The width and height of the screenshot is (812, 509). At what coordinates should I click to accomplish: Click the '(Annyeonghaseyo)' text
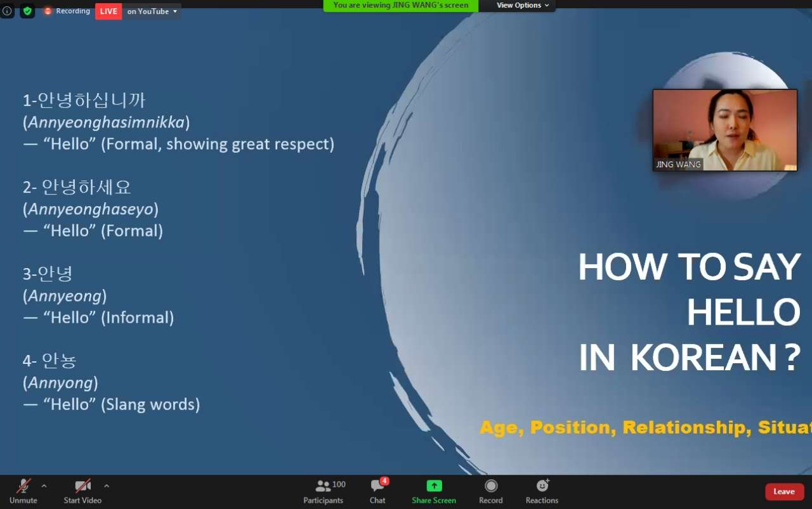coord(91,209)
